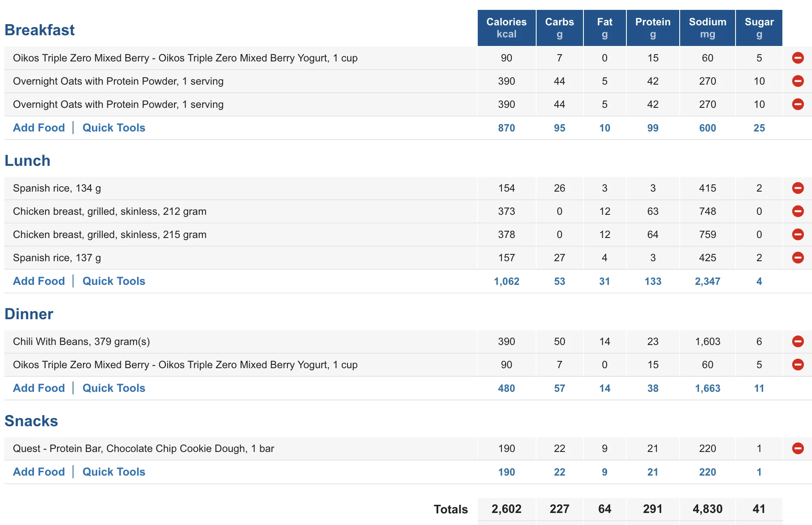The width and height of the screenshot is (812, 525).
Task: Open Quick Tools for Snacks
Action: point(114,472)
